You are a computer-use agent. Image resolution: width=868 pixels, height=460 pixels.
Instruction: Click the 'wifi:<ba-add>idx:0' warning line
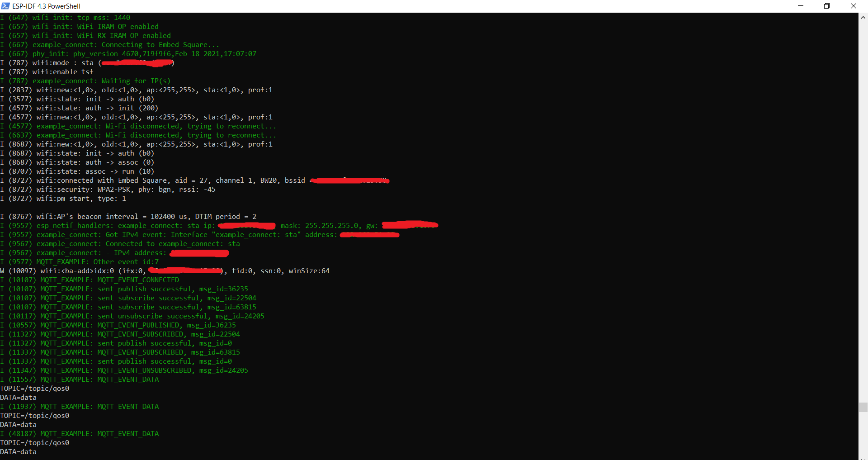pos(165,271)
